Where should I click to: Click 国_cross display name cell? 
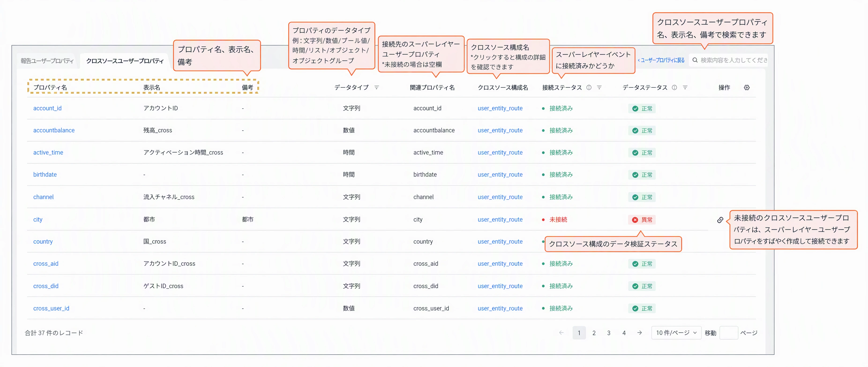pos(155,241)
